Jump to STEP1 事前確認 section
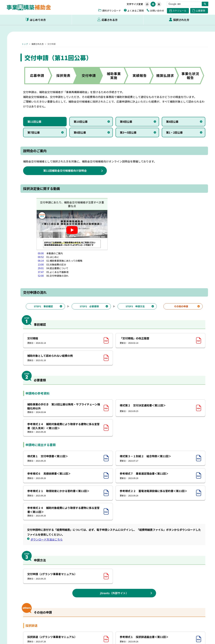Image resolution: width=215 pixels, height=644 pixels. coord(45,306)
